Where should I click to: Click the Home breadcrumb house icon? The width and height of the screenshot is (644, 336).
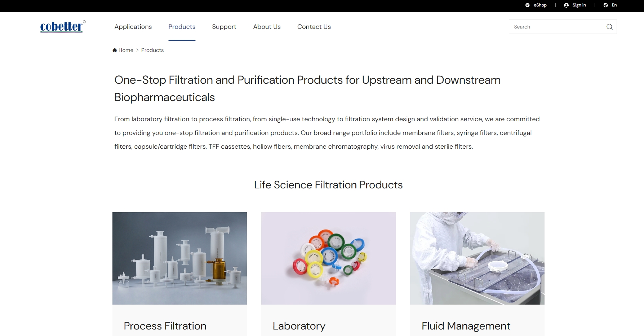click(115, 50)
